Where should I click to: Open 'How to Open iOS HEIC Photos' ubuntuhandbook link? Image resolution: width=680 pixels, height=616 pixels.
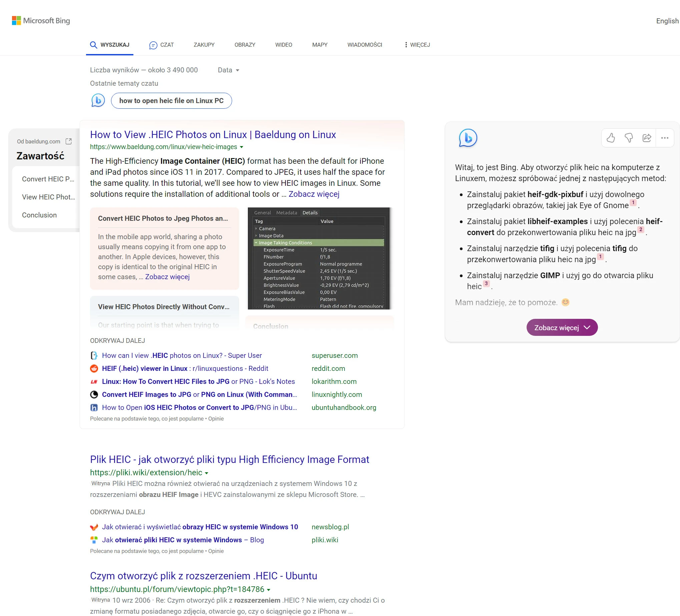pyautogui.click(x=199, y=408)
